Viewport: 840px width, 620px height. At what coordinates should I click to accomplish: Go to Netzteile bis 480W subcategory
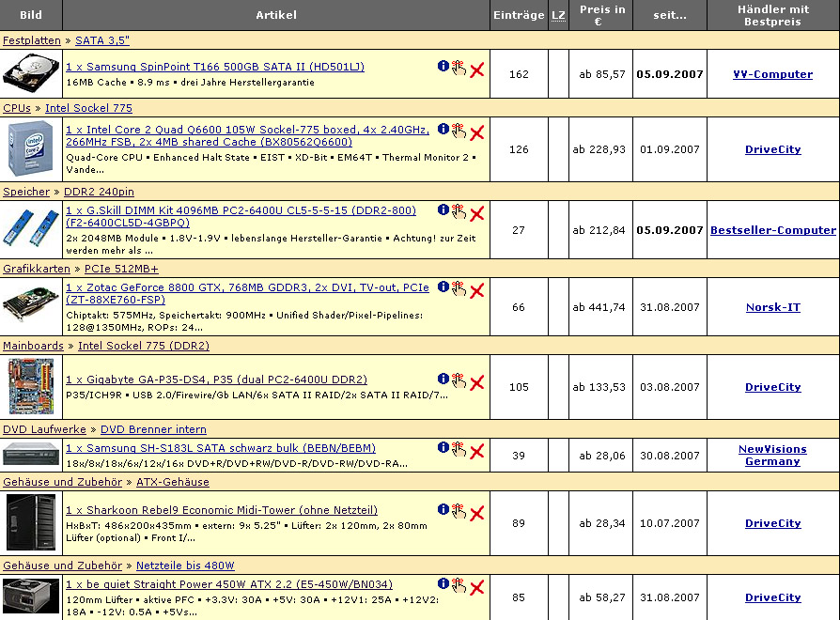(x=185, y=566)
